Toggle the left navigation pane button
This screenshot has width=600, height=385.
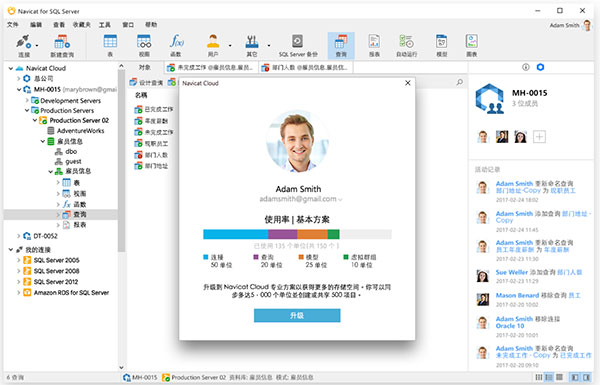pos(575,377)
